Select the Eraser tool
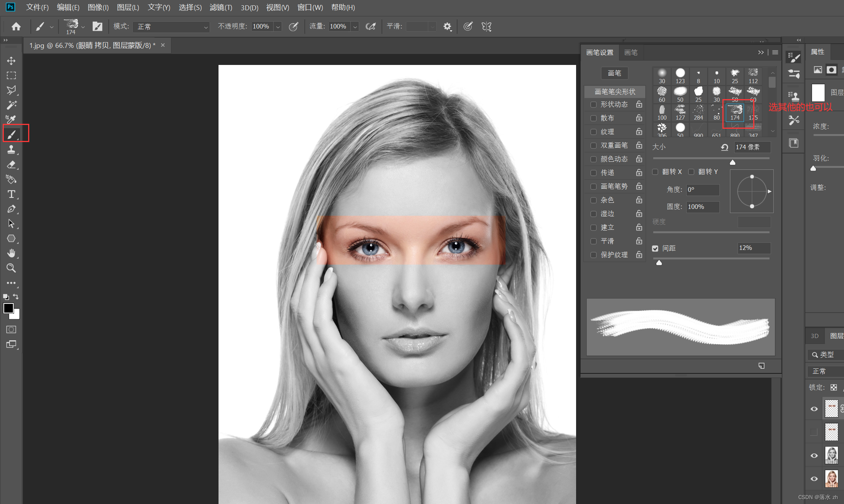The image size is (844, 504). pyautogui.click(x=11, y=164)
